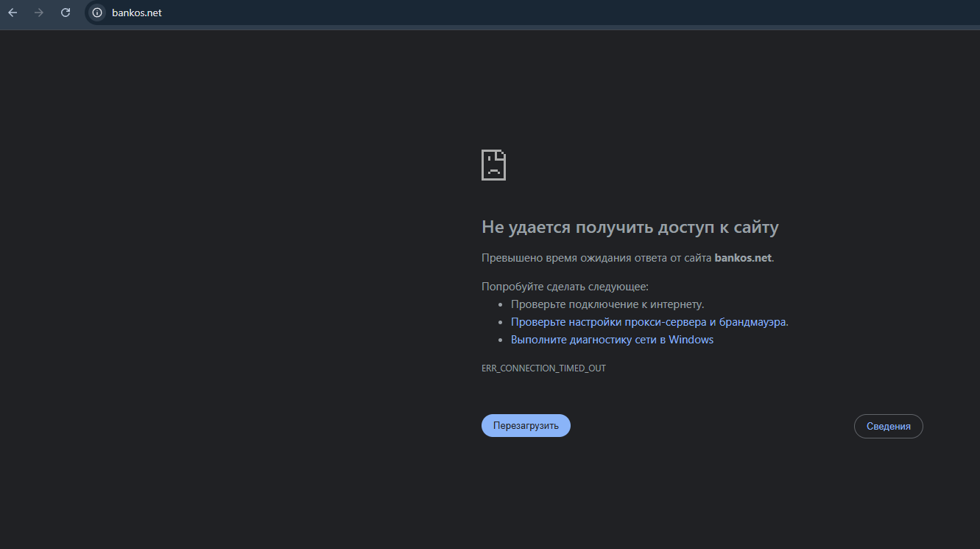This screenshot has width=980, height=549.
Task: Select the bankos.net URL in address bar
Action: [137, 13]
